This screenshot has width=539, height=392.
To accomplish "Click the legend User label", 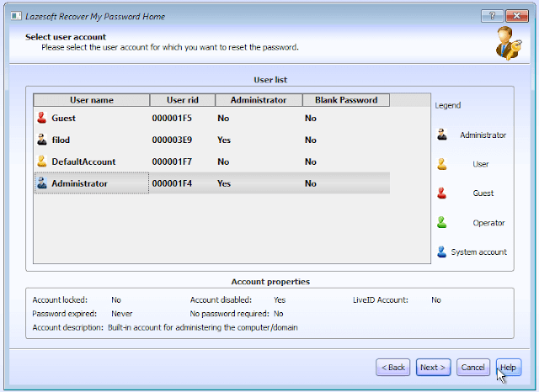I will [481, 164].
